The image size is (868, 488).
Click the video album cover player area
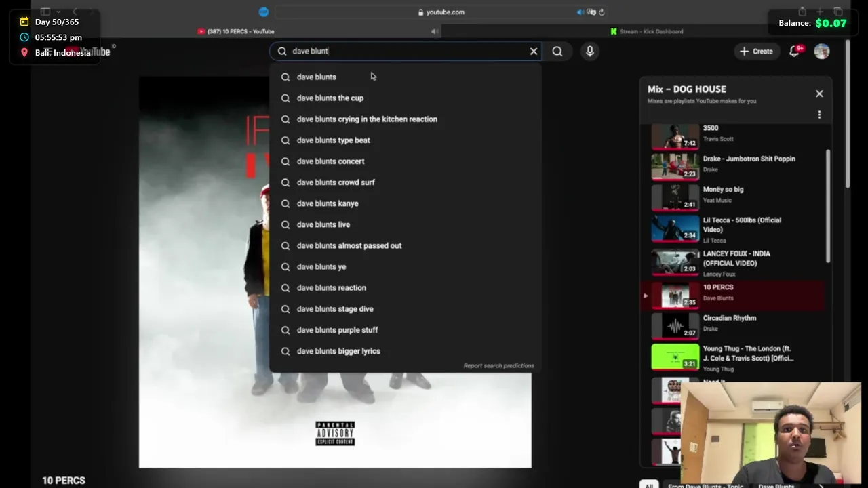(335, 271)
